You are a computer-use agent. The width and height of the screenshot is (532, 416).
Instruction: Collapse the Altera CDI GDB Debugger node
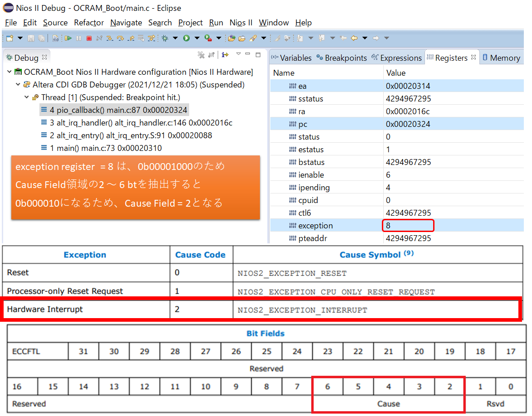point(18,85)
